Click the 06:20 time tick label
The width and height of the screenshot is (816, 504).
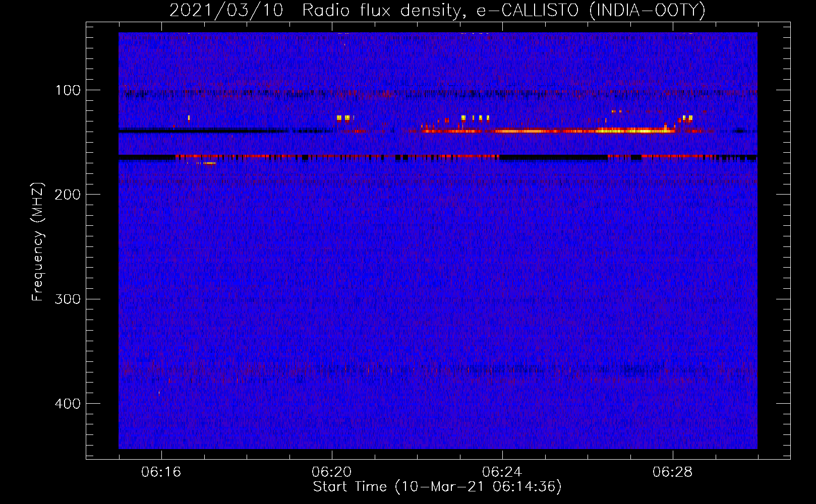332,472
